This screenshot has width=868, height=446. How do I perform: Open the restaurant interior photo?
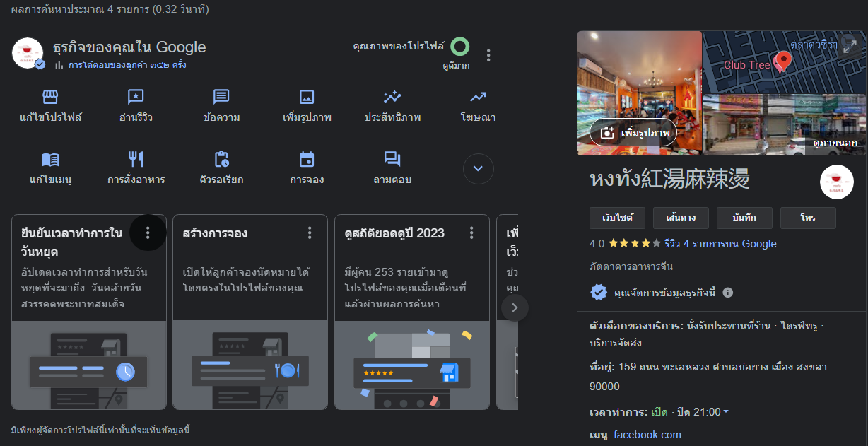point(640,93)
